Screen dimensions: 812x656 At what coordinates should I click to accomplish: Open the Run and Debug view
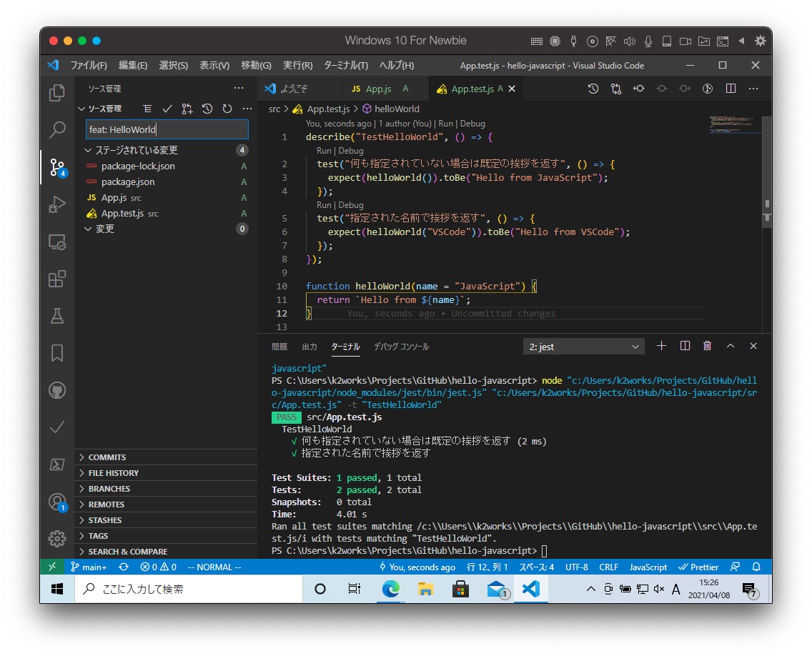point(57,204)
